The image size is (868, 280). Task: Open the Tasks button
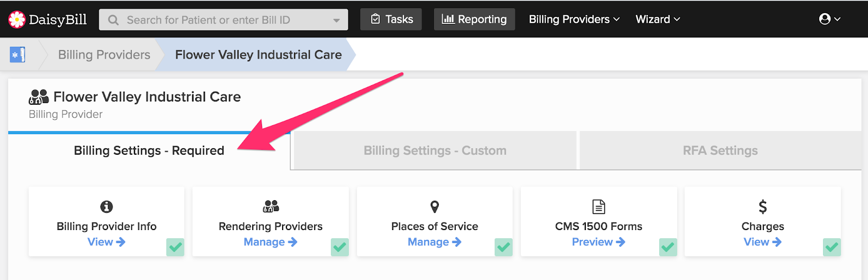pos(391,20)
